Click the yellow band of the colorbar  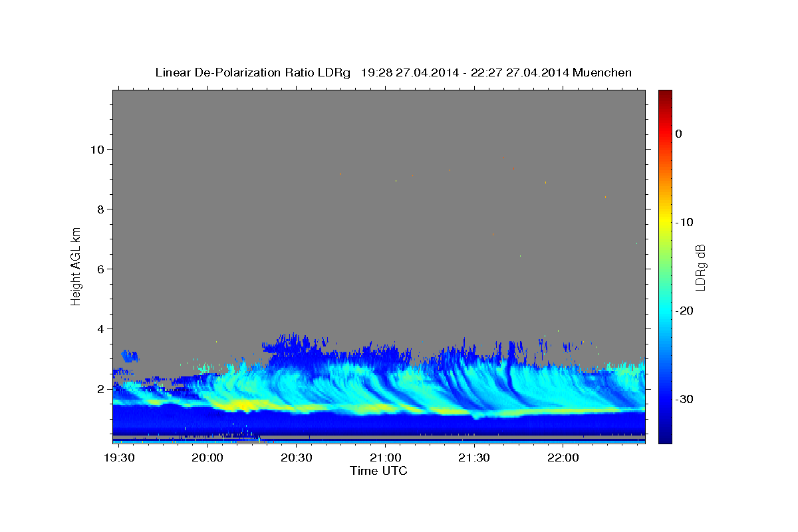point(665,221)
